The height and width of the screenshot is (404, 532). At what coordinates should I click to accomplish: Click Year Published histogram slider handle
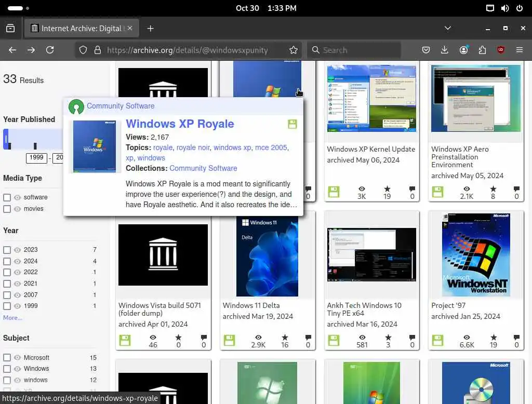click(x=5, y=139)
